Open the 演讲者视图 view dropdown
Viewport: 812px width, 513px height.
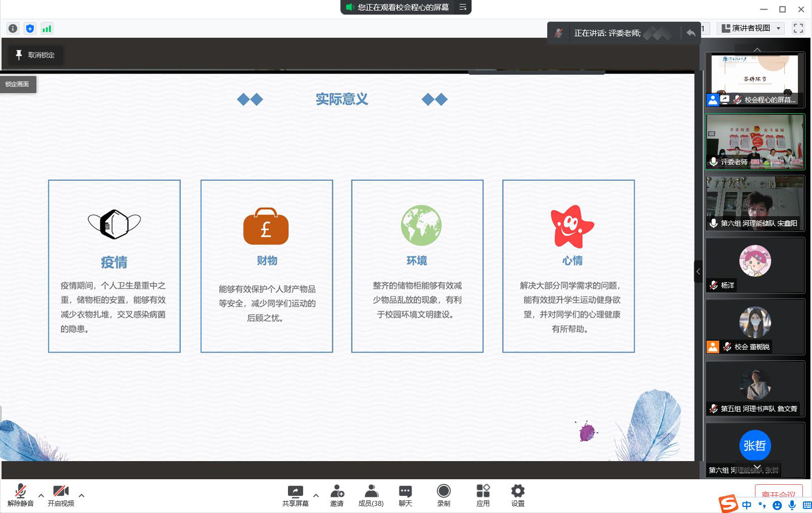coord(751,28)
